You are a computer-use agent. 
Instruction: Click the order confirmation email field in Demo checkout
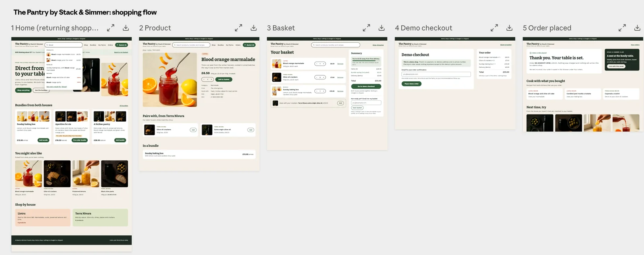(436, 74)
